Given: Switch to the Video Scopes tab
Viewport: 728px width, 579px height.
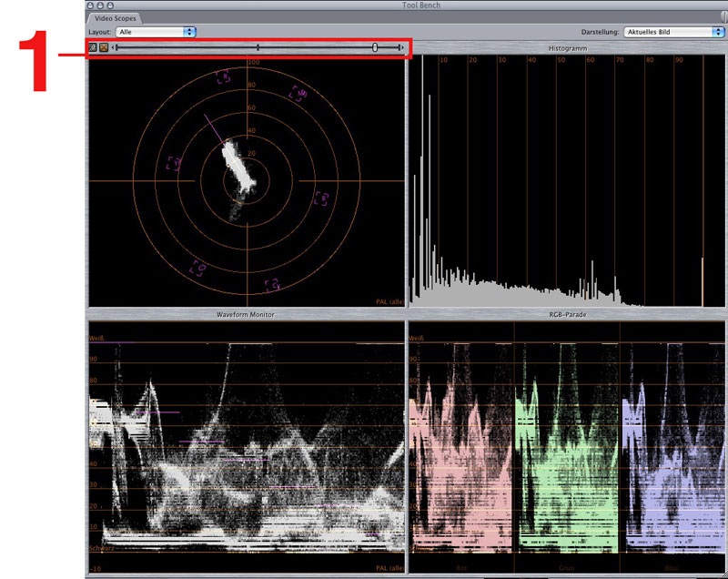Looking at the screenshot, I should click(115, 18).
